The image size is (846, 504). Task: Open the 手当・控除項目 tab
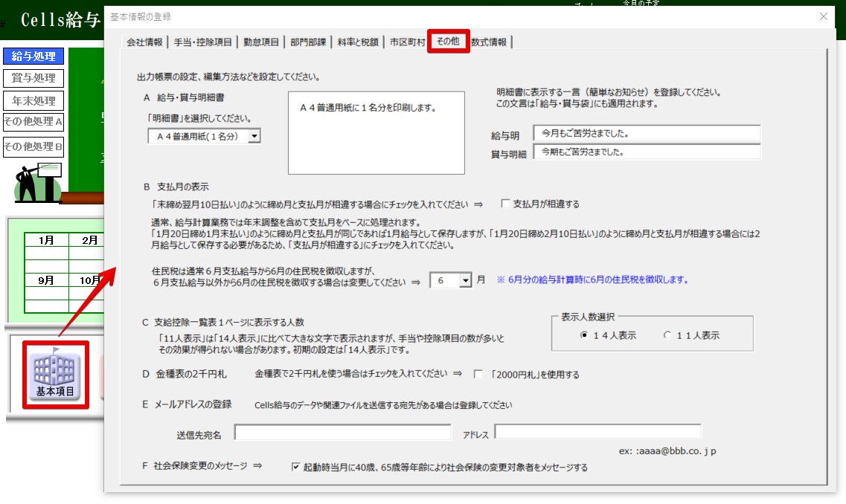203,42
